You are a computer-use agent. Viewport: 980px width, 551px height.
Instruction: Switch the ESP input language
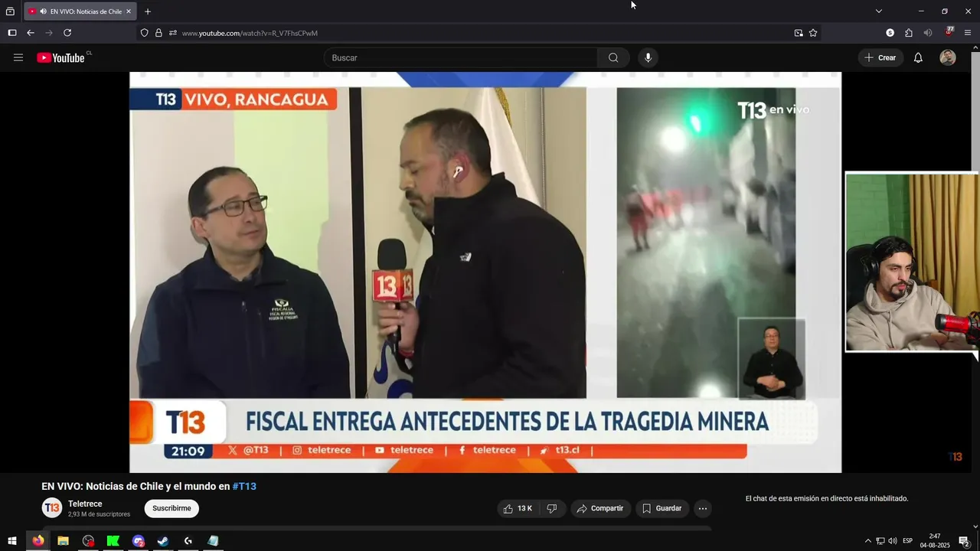pyautogui.click(x=907, y=541)
